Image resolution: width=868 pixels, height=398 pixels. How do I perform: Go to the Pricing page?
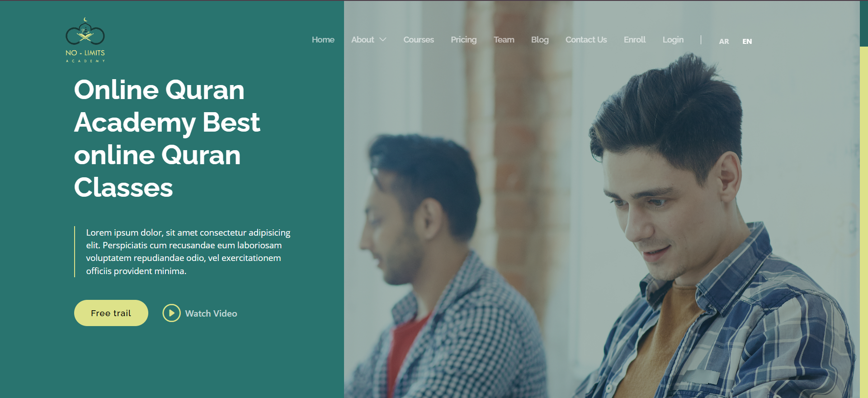(463, 40)
